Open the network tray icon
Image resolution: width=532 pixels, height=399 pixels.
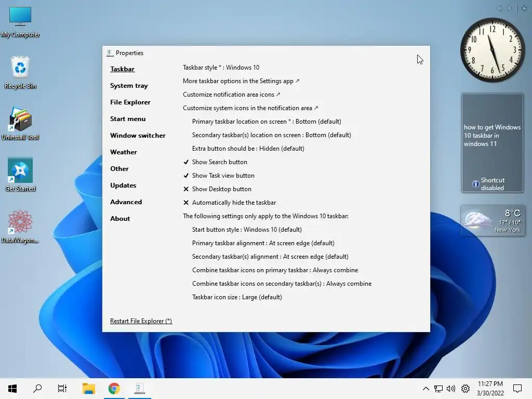point(438,389)
